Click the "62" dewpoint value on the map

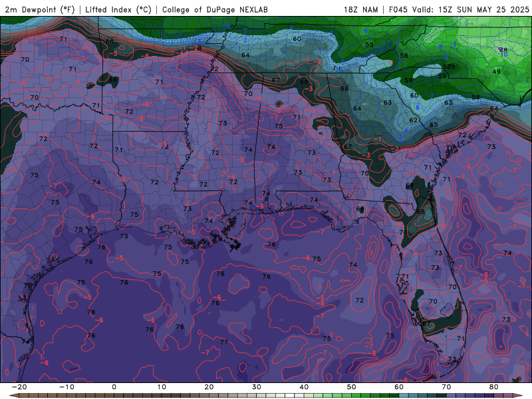(x=413, y=120)
